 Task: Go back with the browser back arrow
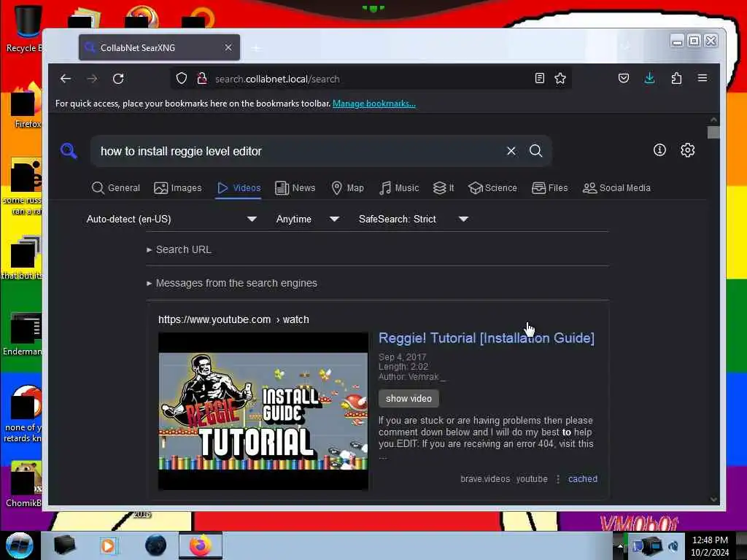(66, 79)
